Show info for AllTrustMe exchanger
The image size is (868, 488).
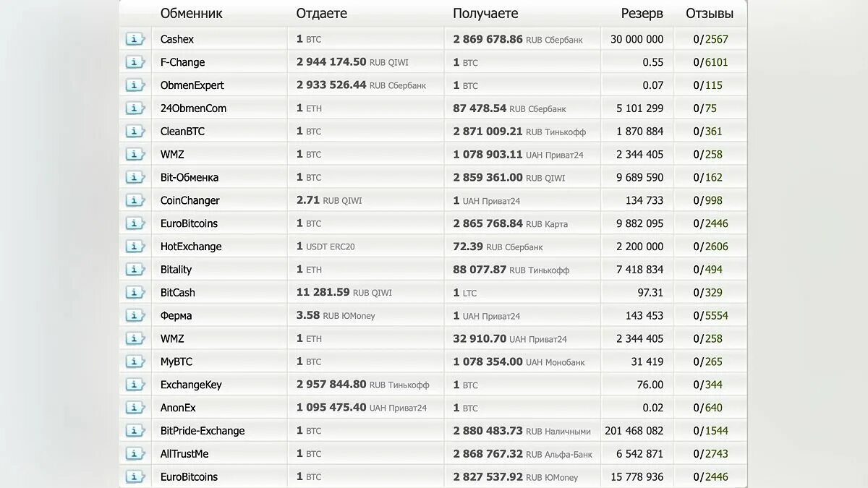pos(135,454)
